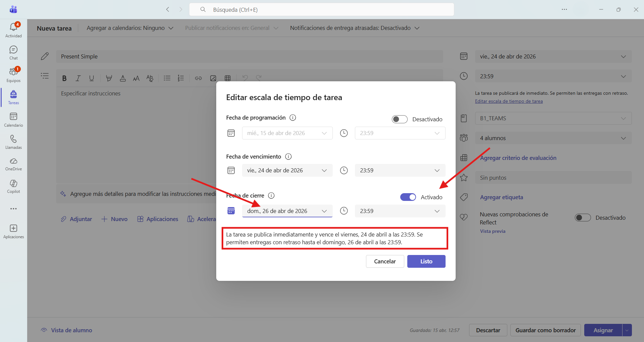Screen dimensions: 644x342
Task: Open the due date dropdown in dialog
Action: point(287,170)
